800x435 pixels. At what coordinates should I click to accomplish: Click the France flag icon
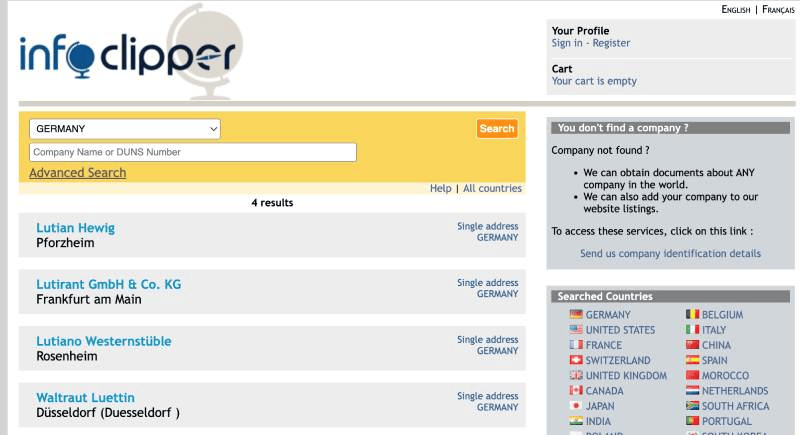click(x=576, y=345)
